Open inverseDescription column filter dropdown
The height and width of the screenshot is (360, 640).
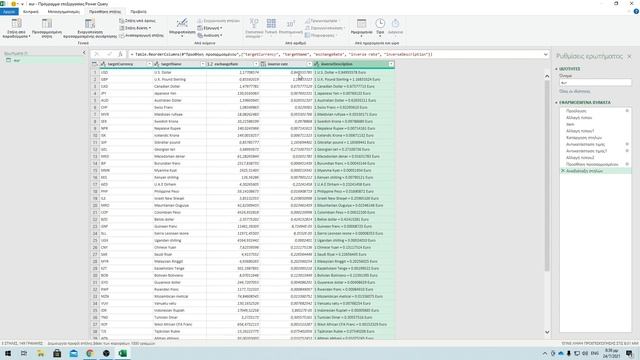click(x=391, y=64)
